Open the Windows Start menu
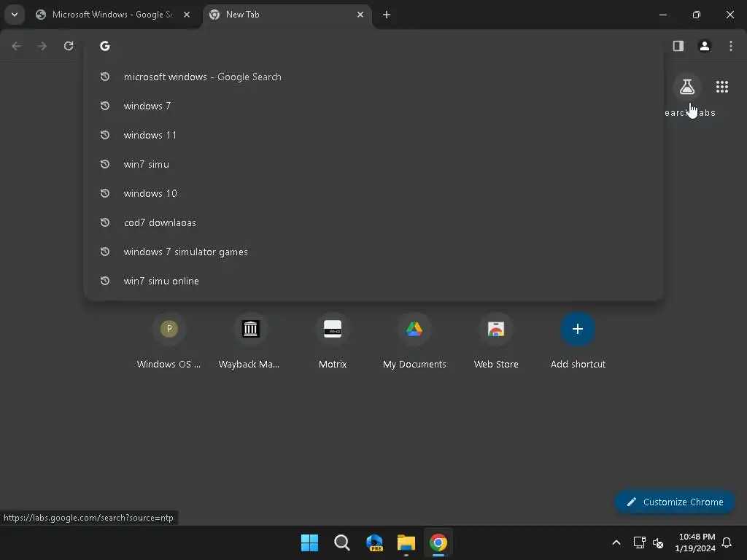 click(x=309, y=542)
